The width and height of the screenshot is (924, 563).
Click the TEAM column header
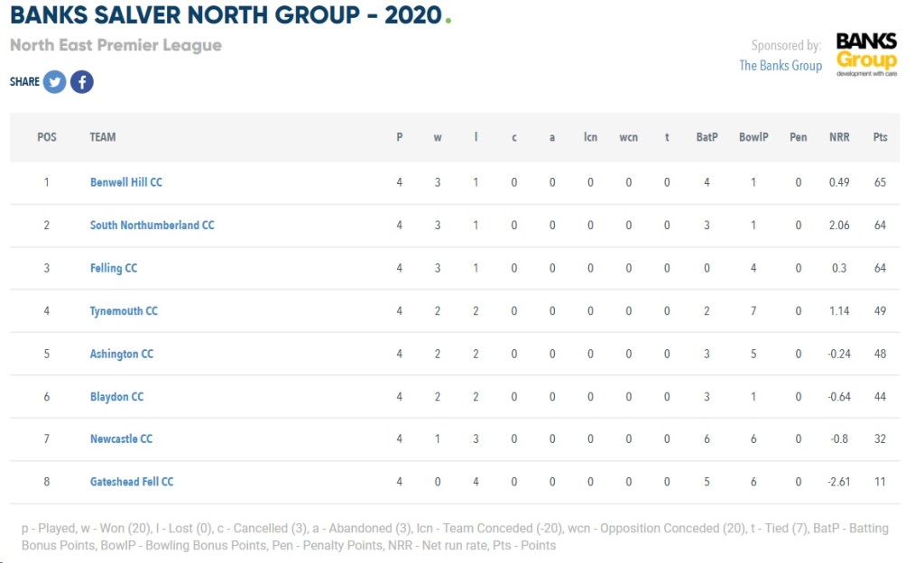coord(103,137)
